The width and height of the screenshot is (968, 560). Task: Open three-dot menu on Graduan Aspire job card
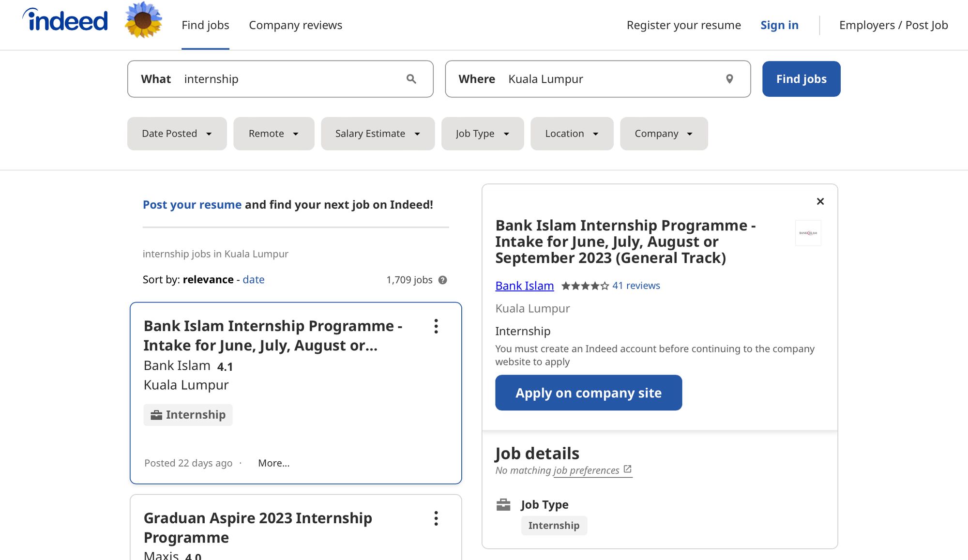(x=436, y=518)
